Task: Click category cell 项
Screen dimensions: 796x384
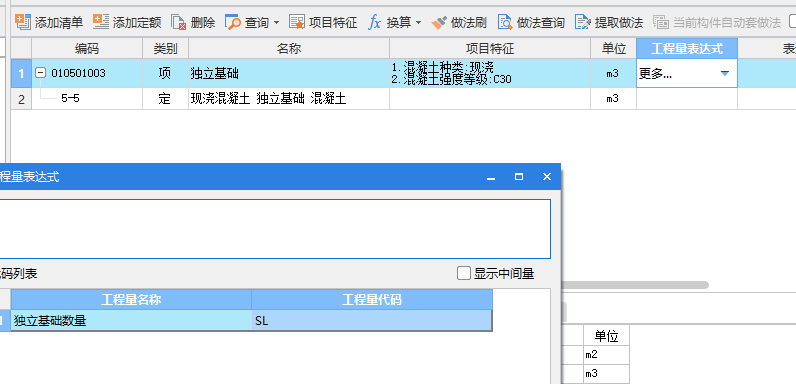Action: point(165,74)
